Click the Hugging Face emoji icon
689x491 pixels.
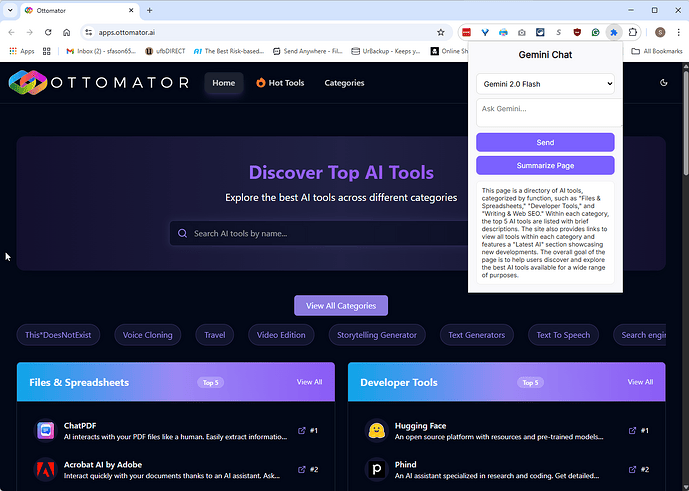click(x=377, y=430)
